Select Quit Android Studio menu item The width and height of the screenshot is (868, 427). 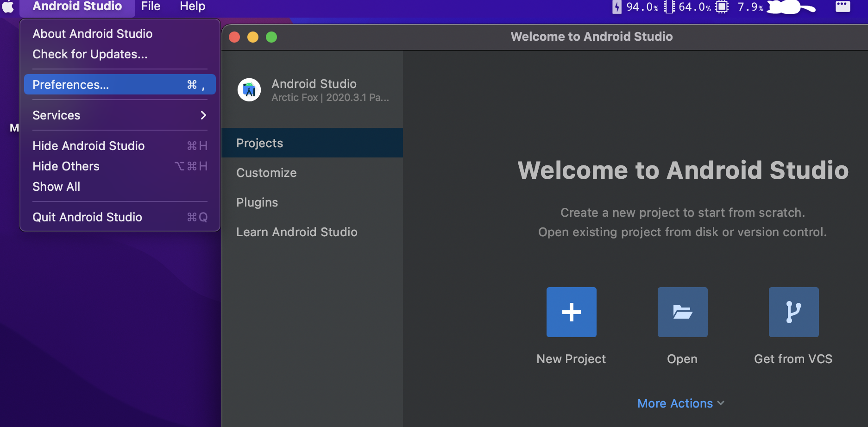coord(120,217)
